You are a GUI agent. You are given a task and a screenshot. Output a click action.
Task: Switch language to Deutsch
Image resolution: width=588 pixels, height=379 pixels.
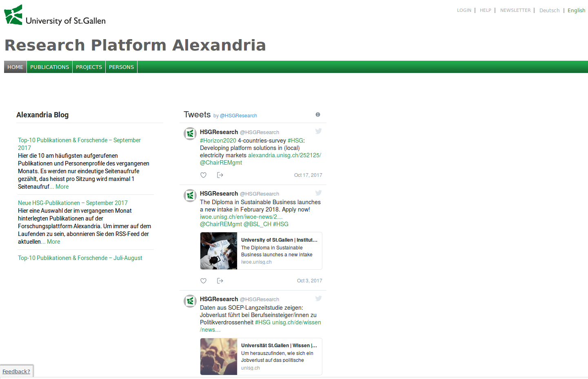(x=549, y=11)
